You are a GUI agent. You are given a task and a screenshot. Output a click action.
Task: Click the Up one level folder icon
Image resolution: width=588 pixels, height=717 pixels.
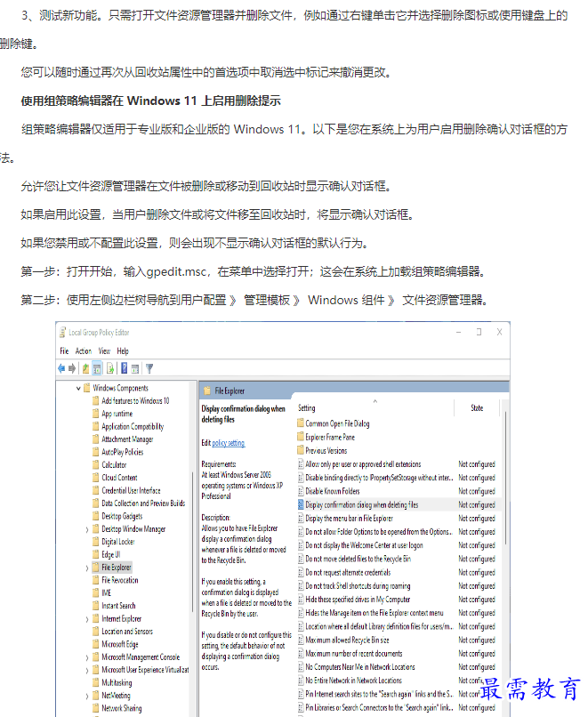coord(85,368)
